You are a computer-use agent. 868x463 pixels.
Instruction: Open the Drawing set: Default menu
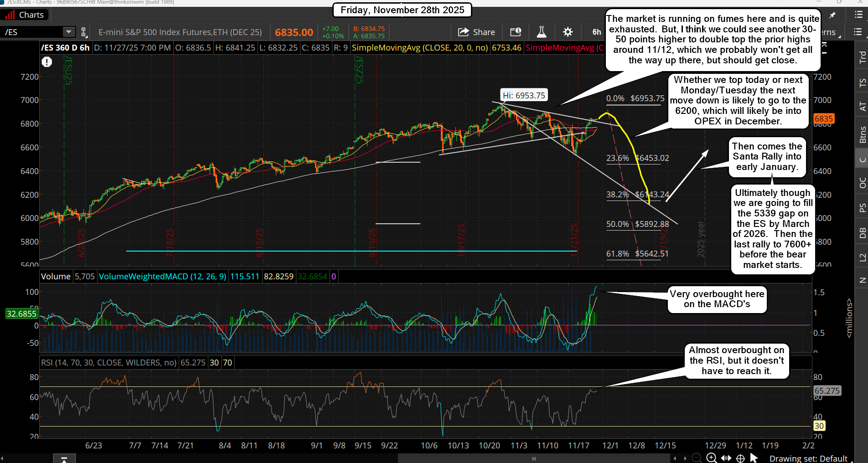click(x=808, y=458)
